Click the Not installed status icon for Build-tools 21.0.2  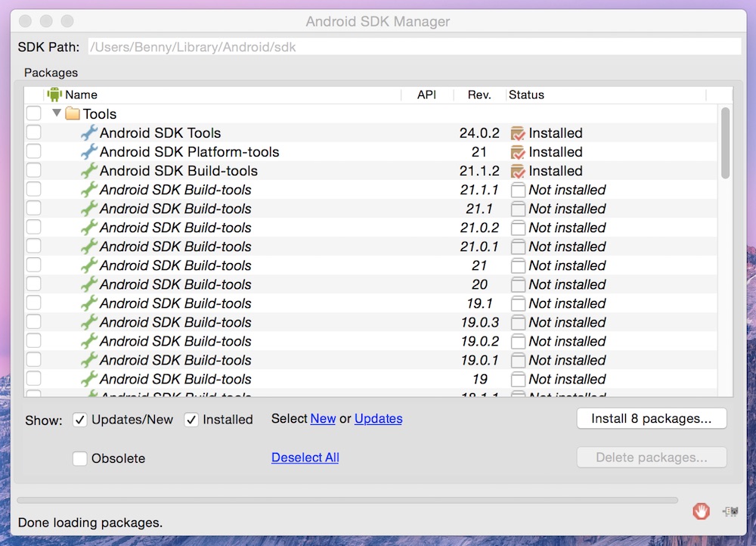tap(518, 228)
